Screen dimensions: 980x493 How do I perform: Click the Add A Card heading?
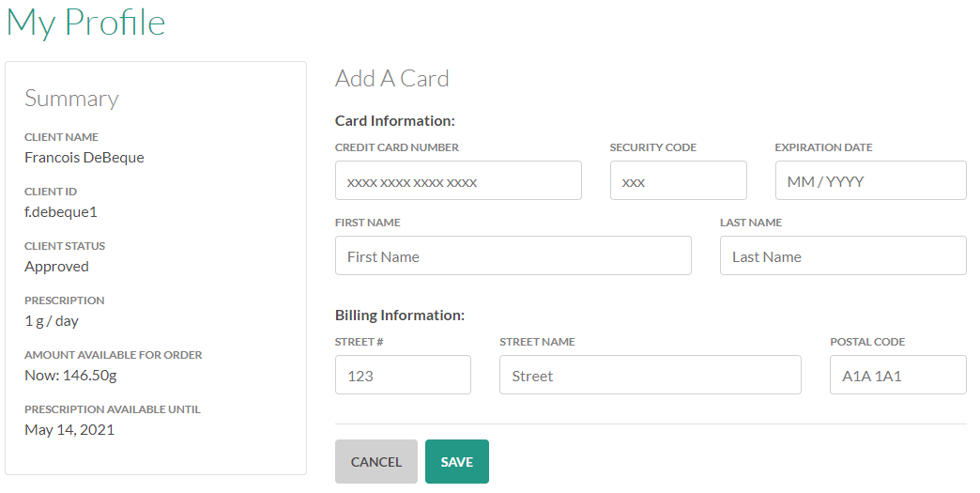pyautogui.click(x=391, y=79)
